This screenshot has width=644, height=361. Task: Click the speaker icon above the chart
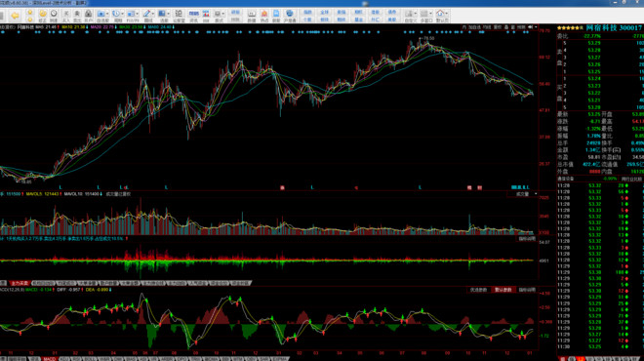[530, 27]
